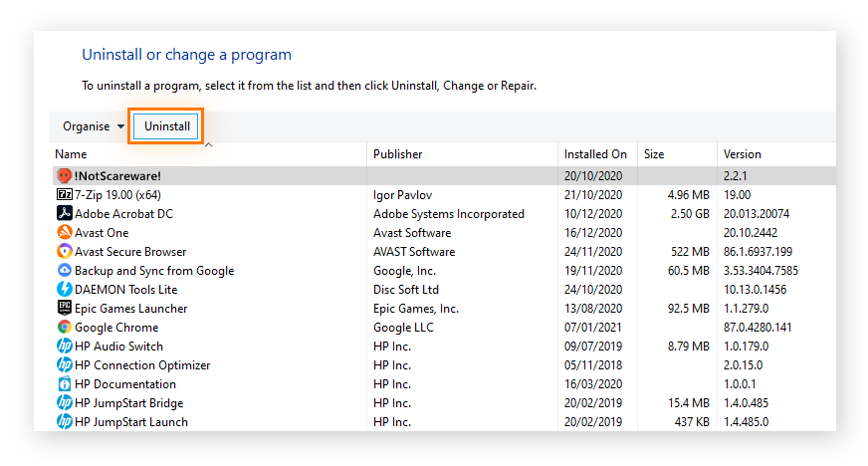The image size is (868, 466).
Task: Open the Organise dropdown menu
Action: tap(93, 126)
